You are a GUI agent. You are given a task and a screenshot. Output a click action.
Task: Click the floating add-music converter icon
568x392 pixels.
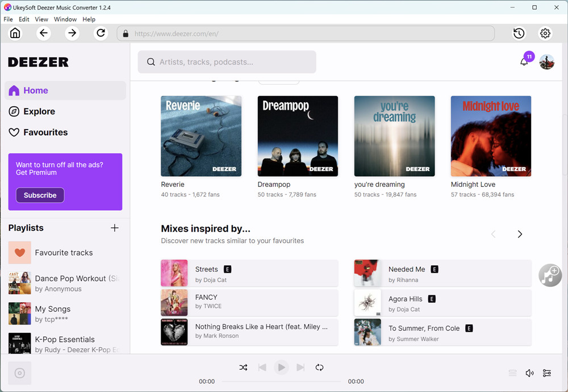(x=550, y=275)
